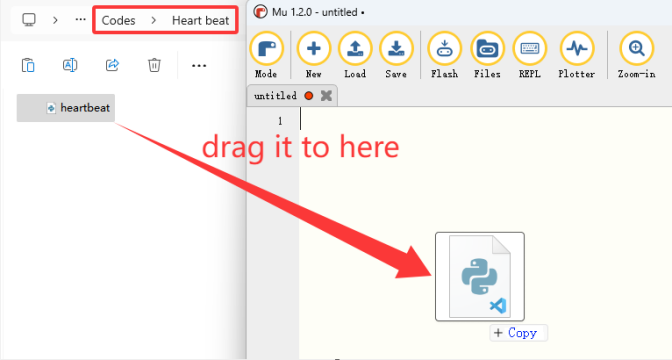This screenshot has width=672, height=360.
Task: Create a New file in Mu
Action: tap(313, 55)
